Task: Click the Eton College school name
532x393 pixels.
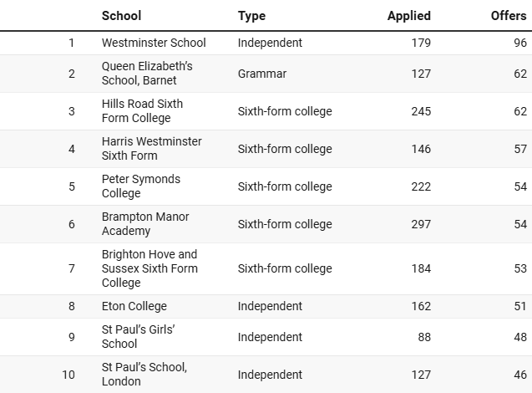Action: point(134,306)
